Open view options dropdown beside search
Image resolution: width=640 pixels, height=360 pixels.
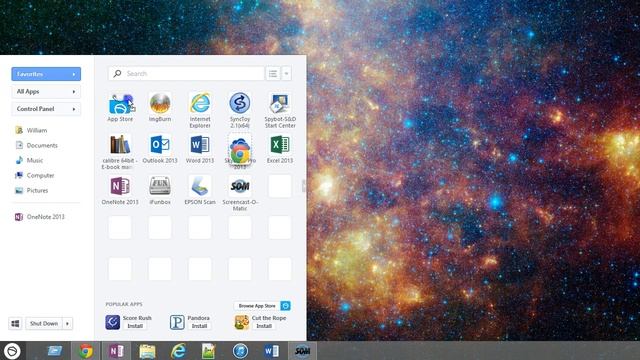pyautogui.click(x=286, y=73)
